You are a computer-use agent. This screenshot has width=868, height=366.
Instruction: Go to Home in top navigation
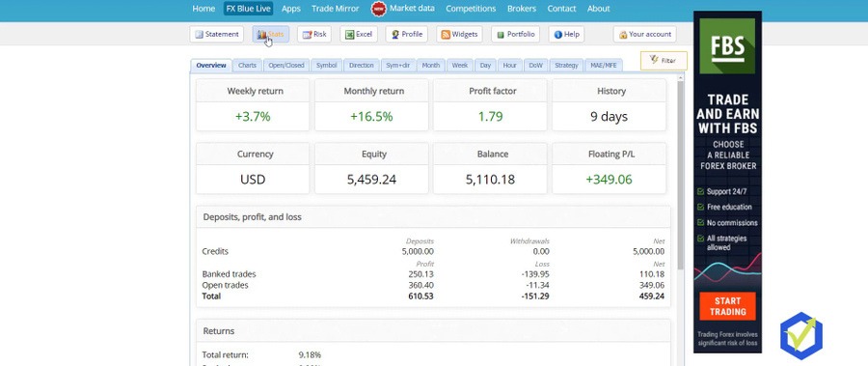203,9
